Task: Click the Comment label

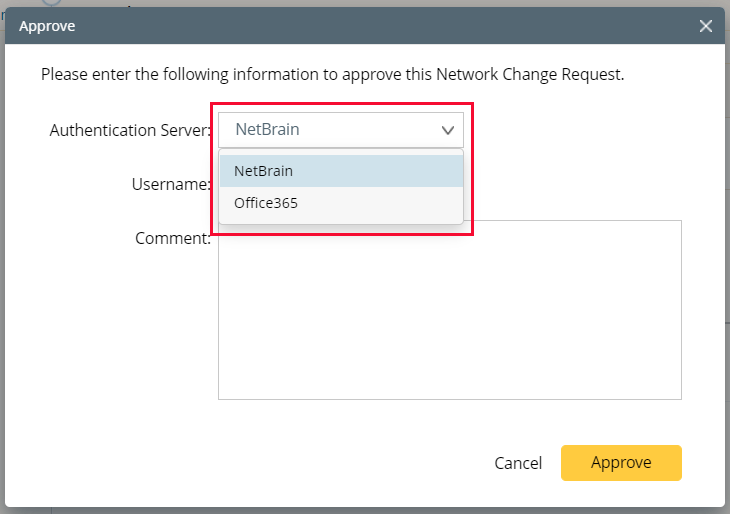Action: [x=172, y=238]
